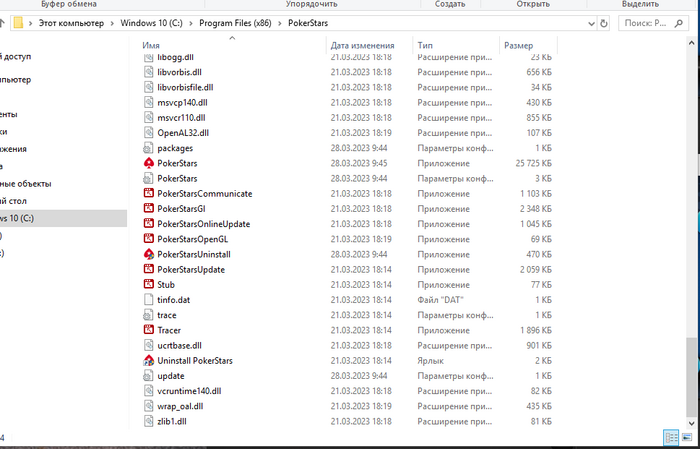Click the Uninstall PokerStars shortcut icon
Image resolution: width=700 pixels, height=449 pixels.
(149, 361)
